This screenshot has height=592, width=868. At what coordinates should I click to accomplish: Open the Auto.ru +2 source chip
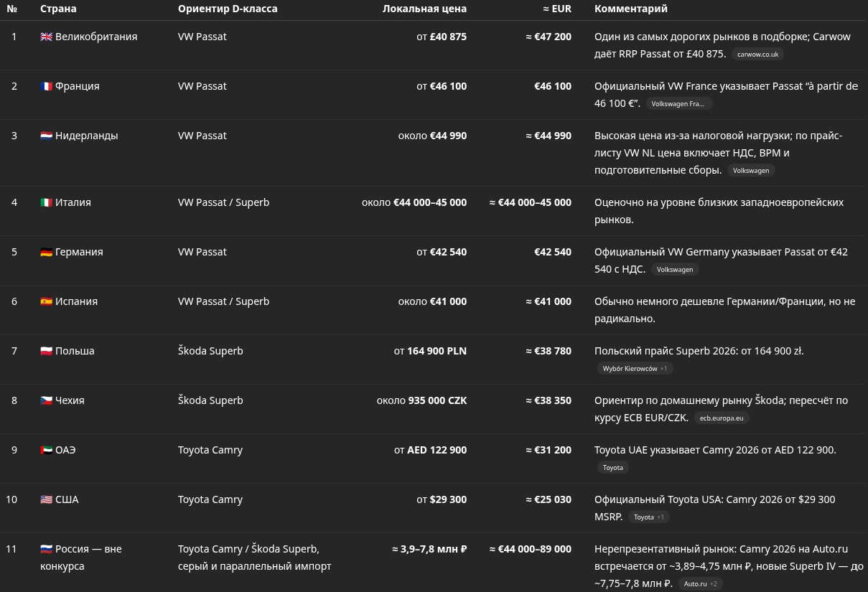tap(700, 584)
